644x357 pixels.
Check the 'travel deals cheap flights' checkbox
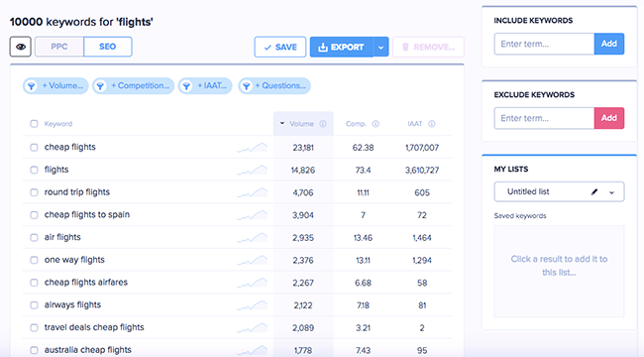click(34, 328)
